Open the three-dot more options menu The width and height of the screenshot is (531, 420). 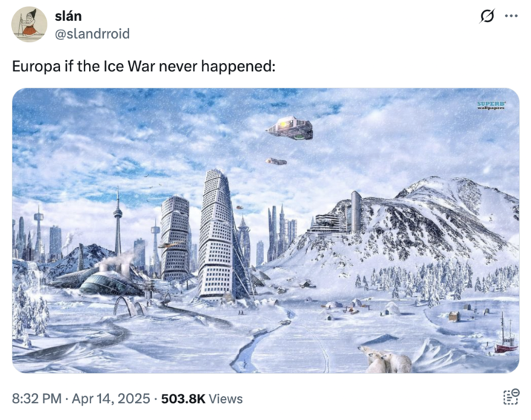pyautogui.click(x=511, y=16)
